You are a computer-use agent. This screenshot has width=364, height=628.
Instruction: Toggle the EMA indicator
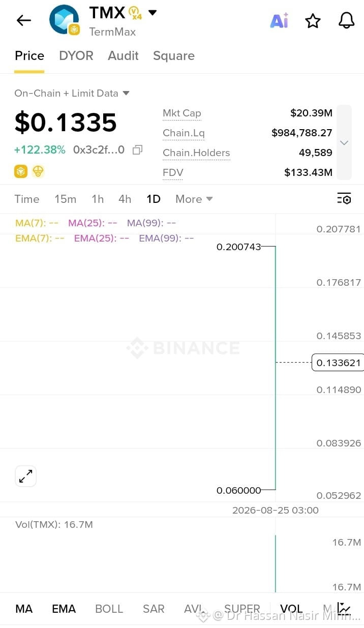click(x=64, y=609)
